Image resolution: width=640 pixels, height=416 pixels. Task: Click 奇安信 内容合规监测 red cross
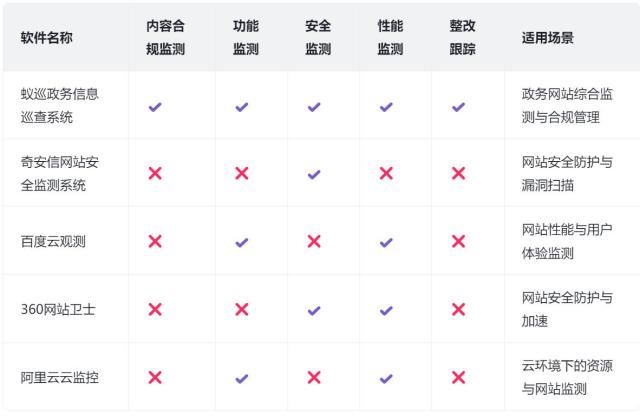[x=155, y=173]
